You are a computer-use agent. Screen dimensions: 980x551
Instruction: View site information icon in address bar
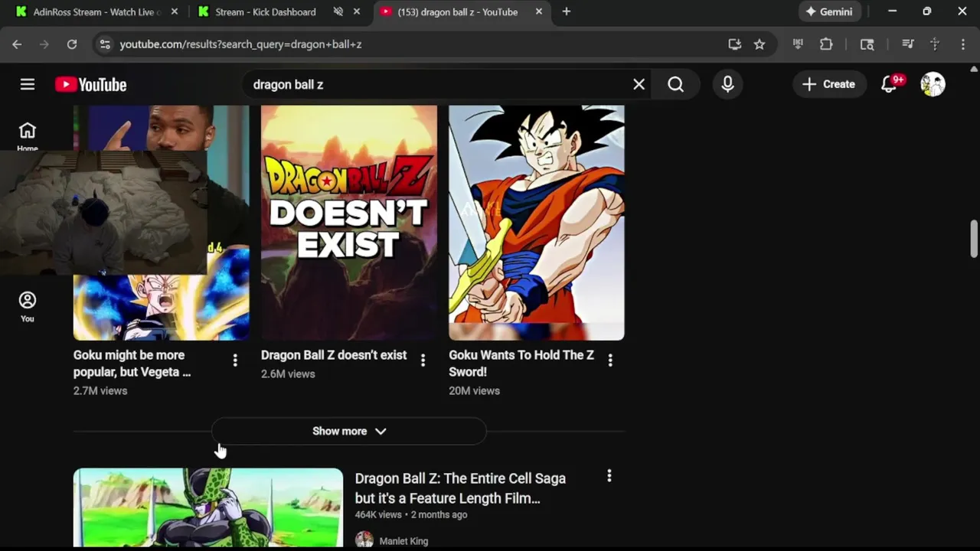[x=105, y=44]
